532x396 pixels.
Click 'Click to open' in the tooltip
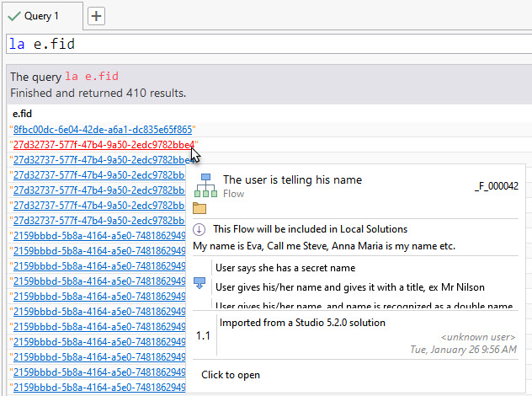coord(231,375)
